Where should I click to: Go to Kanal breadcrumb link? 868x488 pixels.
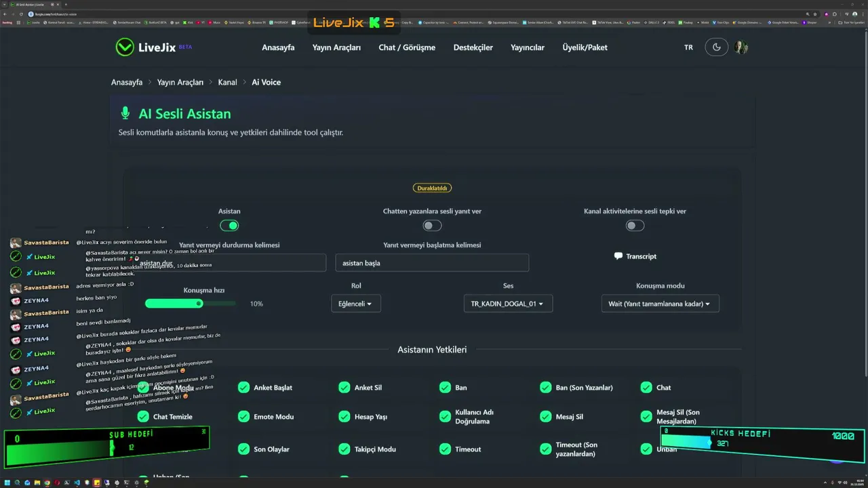(227, 82)
